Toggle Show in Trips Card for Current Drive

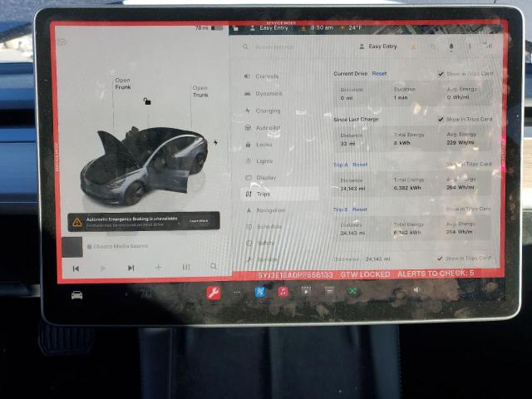[x=465, y=74]
